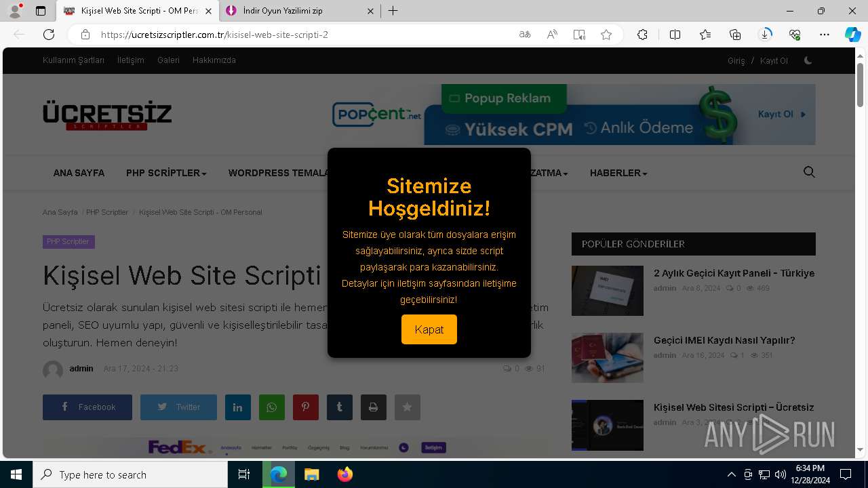Open WORDPRESS TEMALARI menu
The image size is (868, 488).
tap(278, 173)
